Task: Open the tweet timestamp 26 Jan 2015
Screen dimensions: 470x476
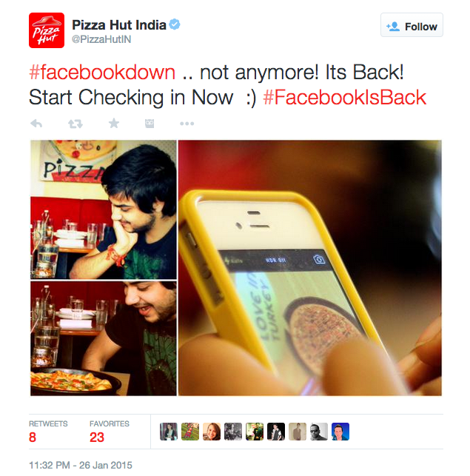Action: (x=81, y=465)
